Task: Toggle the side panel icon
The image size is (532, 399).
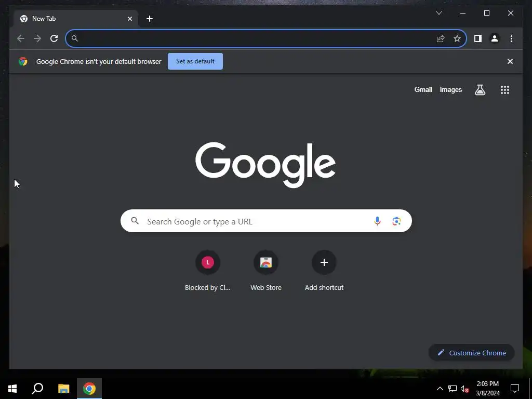Action: tap(478, 38)
